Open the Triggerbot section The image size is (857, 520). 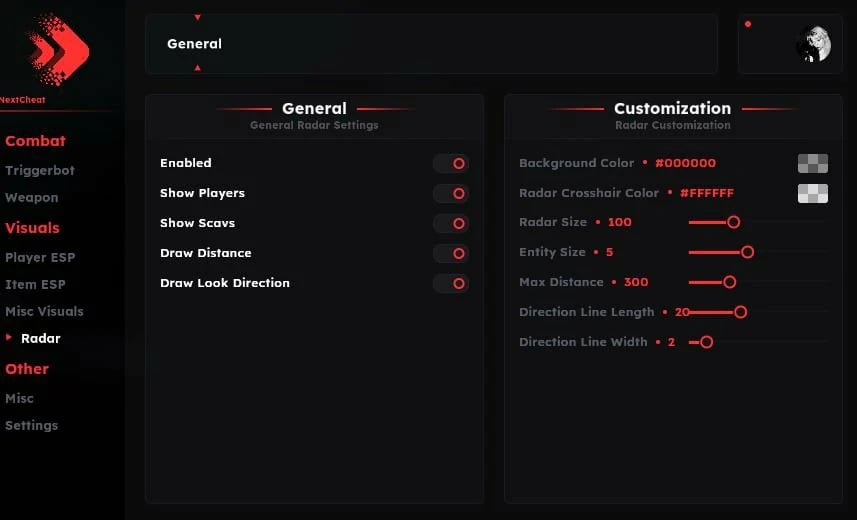40,171
